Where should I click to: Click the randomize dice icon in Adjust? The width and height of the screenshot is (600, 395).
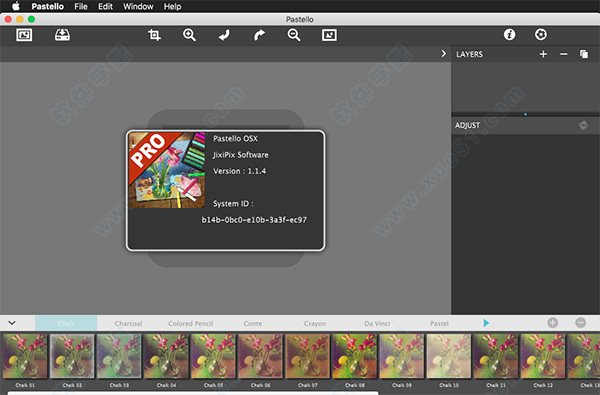tap(583, 125)
